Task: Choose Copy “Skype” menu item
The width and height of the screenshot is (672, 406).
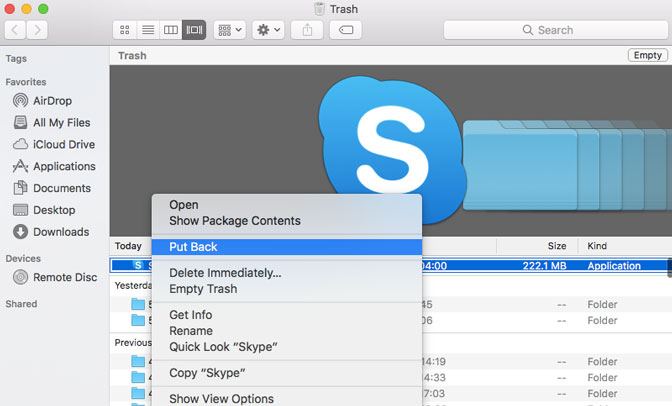Action: pos(287,373)
